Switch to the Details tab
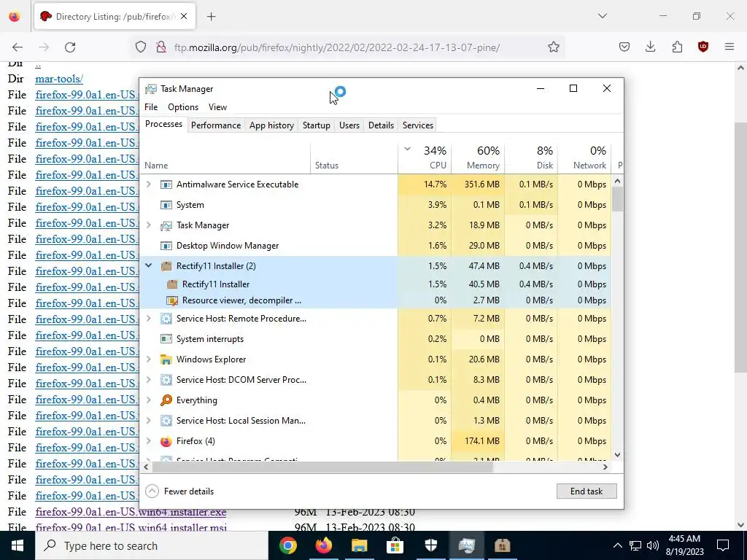Image resolution: width=747 pixels, height=560 pixels. 381,125
